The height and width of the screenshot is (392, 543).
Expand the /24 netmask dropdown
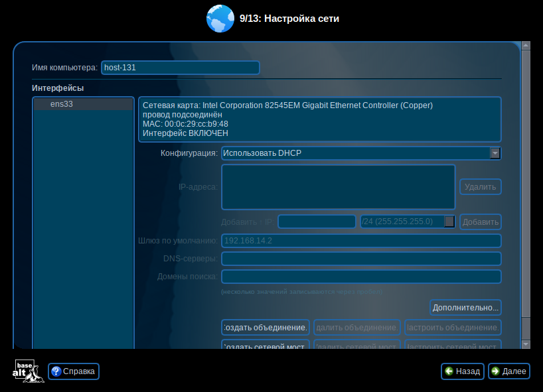point(449,222)
